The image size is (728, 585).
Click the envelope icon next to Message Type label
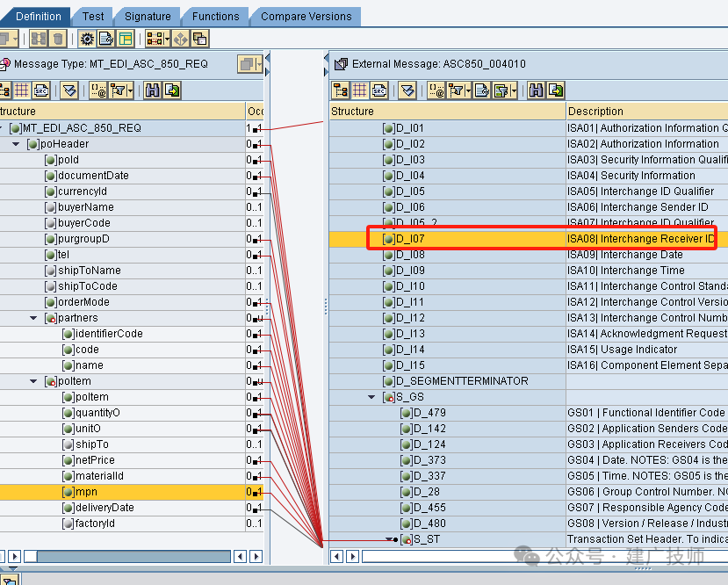tap(4, 63)
